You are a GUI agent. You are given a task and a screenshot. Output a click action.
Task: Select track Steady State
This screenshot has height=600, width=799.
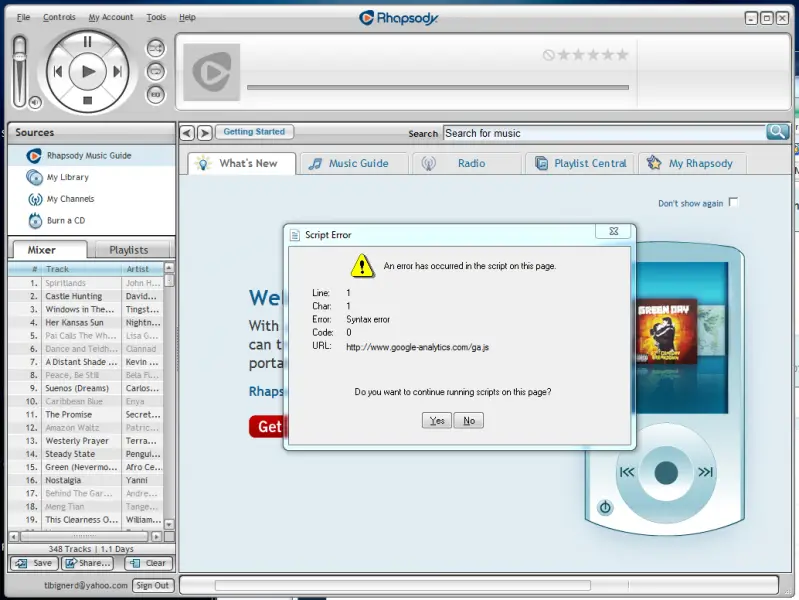pos(86,454)
